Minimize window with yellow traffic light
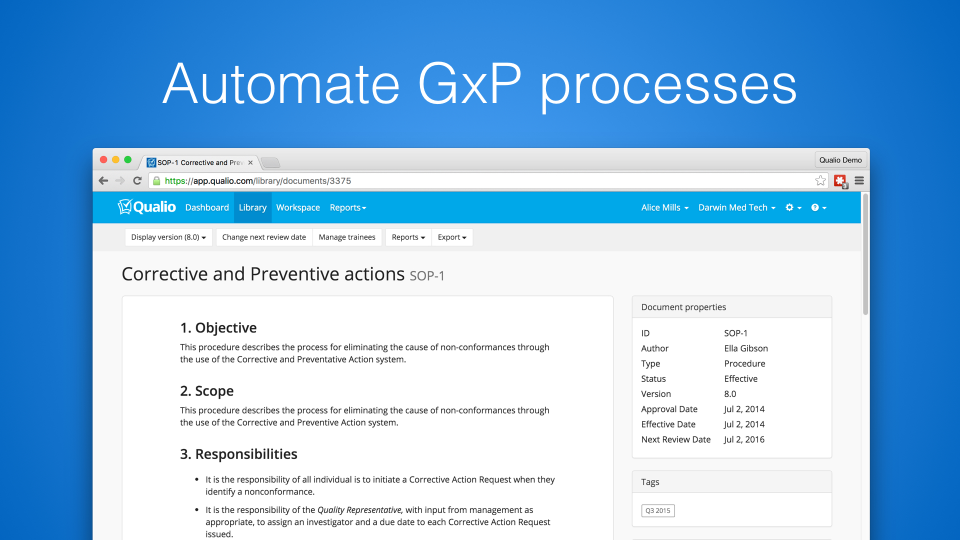This screenshot has width=960, height=540. pos(116,160)
